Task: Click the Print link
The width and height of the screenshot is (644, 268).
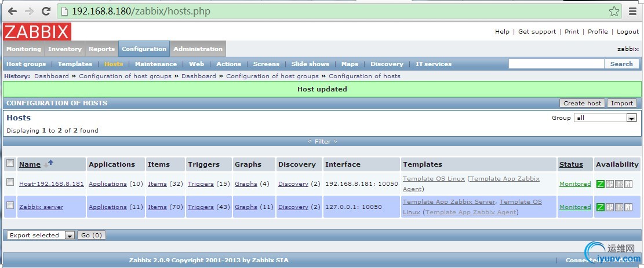Action: (x=572, y=32)
